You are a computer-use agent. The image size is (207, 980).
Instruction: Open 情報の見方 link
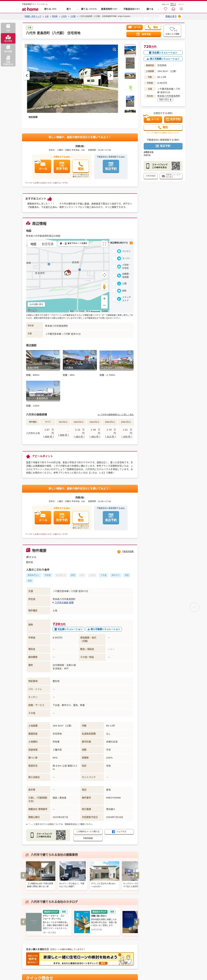pos(171,16)
